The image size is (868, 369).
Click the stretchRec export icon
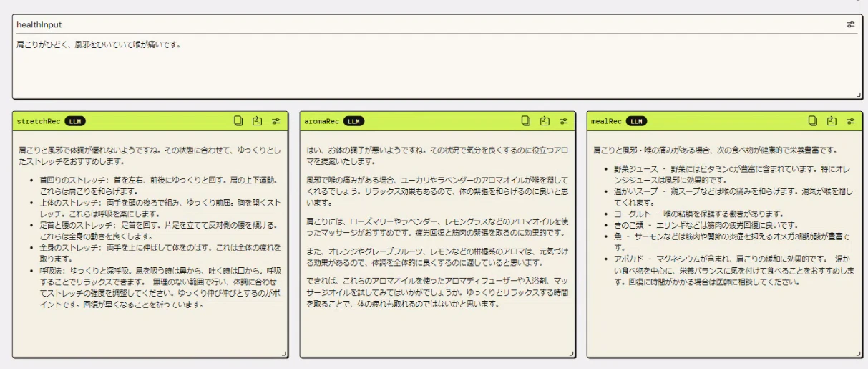click(258, 121)
